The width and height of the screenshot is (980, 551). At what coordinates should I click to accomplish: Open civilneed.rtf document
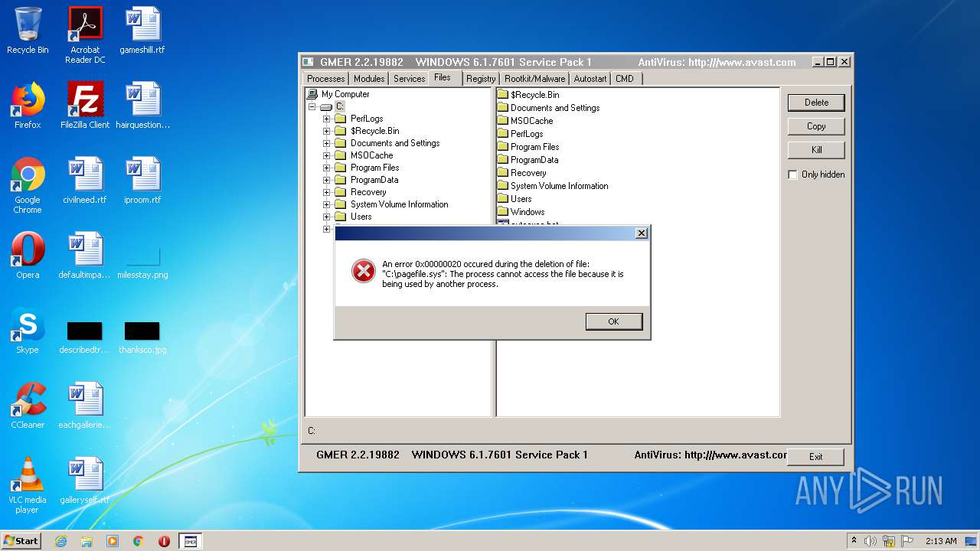click(x=85, y=181)
